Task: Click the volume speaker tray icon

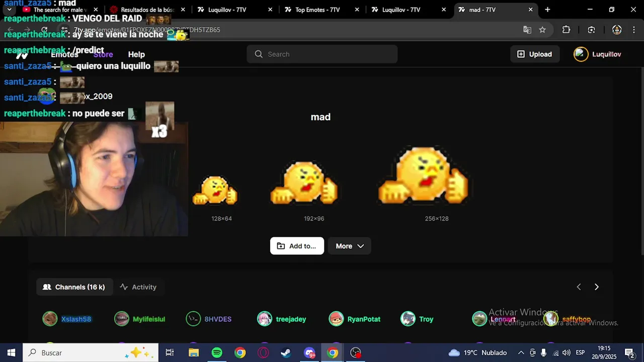Action: pyautogui.click(x=567, y=353)
